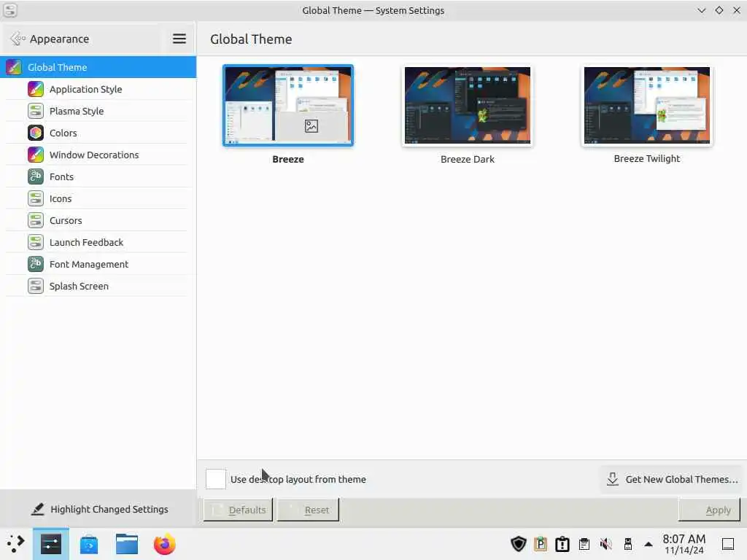The image size is (747, 560).
Task: Click the Global Theme sidebar icon
Action: 14,67
